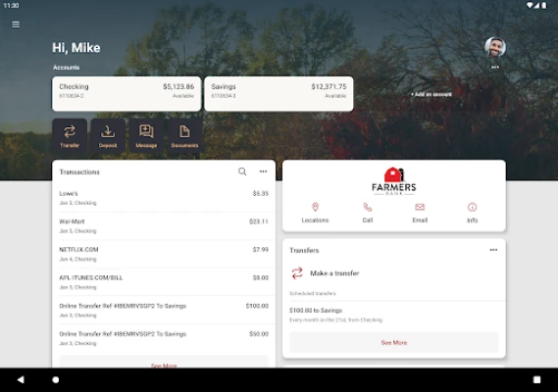Click the Add an account link
Image resolution: width=558 pixels, height=392 pixels.
coord(431,94)
